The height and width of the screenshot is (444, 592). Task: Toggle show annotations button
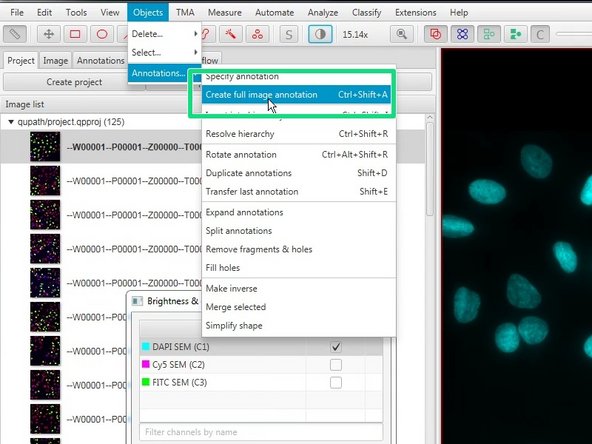pos(436,34)
